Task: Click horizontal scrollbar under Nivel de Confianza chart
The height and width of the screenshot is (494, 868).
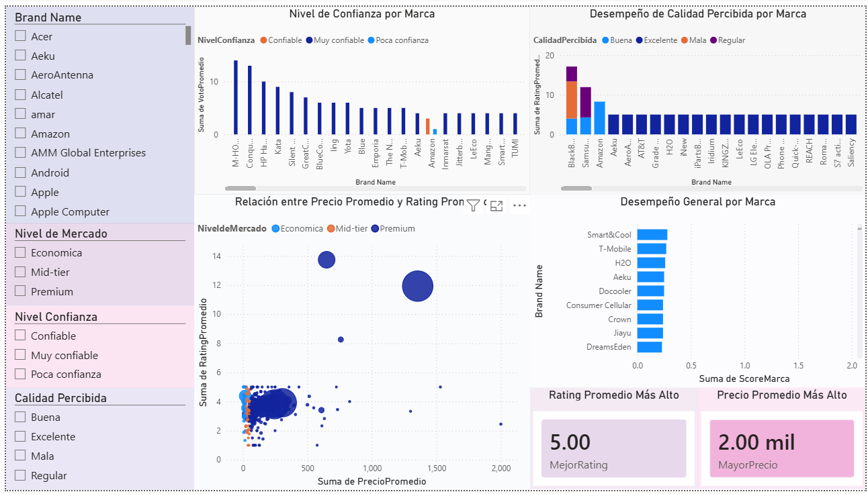Action: click(x=241, y=189)
